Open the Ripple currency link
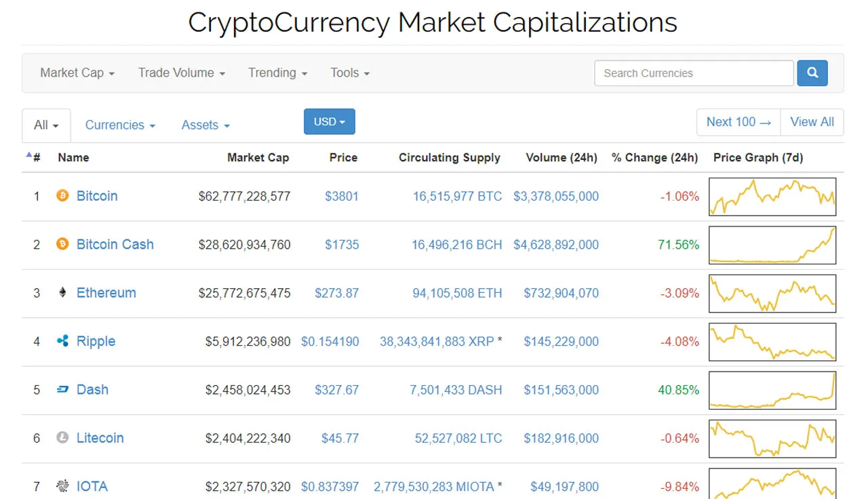The height and width of the screenshot is (499, 868). point(96,341)
